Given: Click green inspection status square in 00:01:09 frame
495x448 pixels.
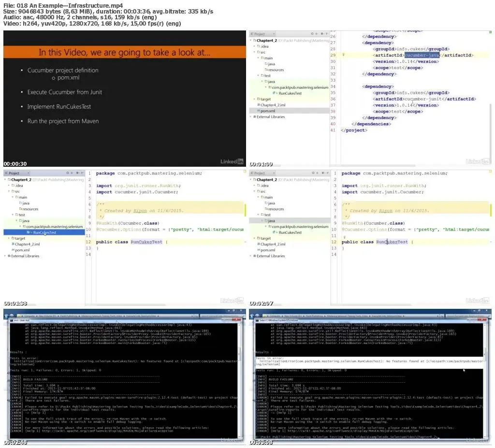Looking at the screenshot, I should click(490, 32).
